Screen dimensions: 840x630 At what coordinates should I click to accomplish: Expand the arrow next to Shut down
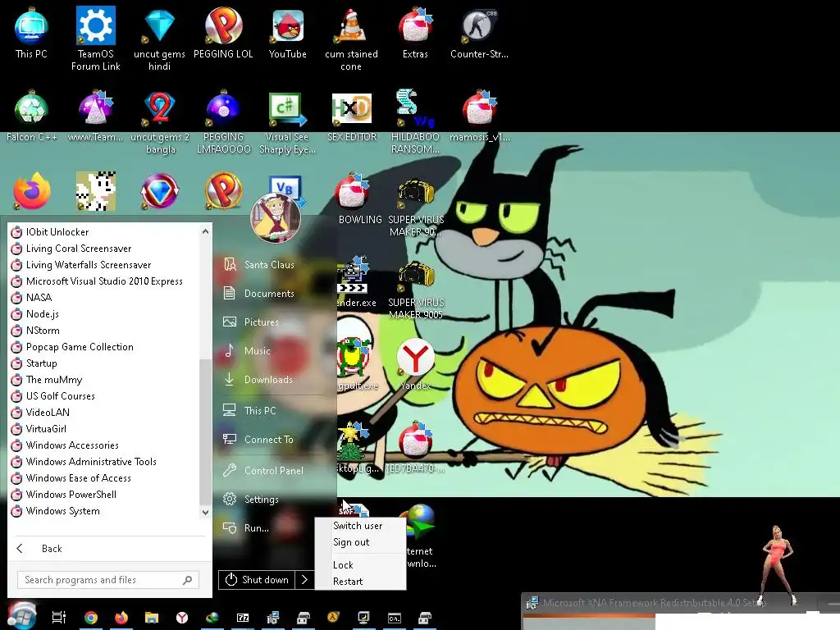click(x=304, y=580)
